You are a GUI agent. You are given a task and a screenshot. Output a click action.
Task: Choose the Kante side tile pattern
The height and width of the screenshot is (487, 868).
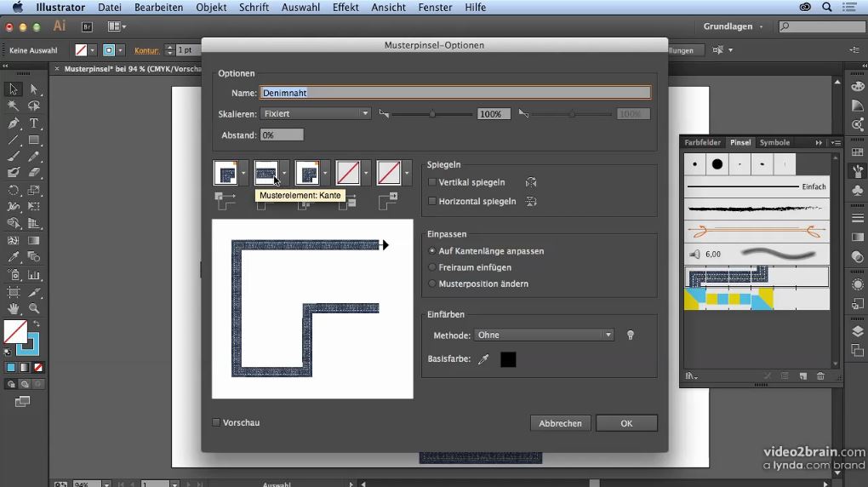[266, 173]
